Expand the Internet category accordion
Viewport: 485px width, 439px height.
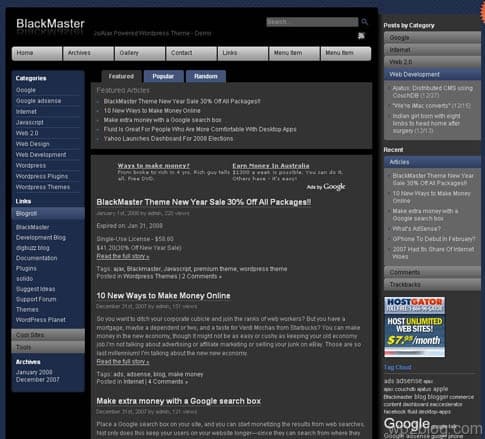coord(432,50)
